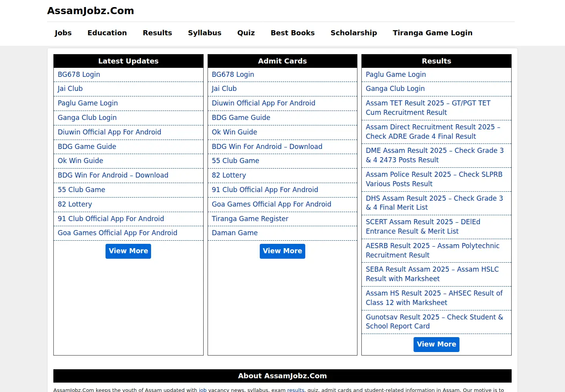
Task: Open Gunotsav Result 2025 link
Action: pos(434,321)
